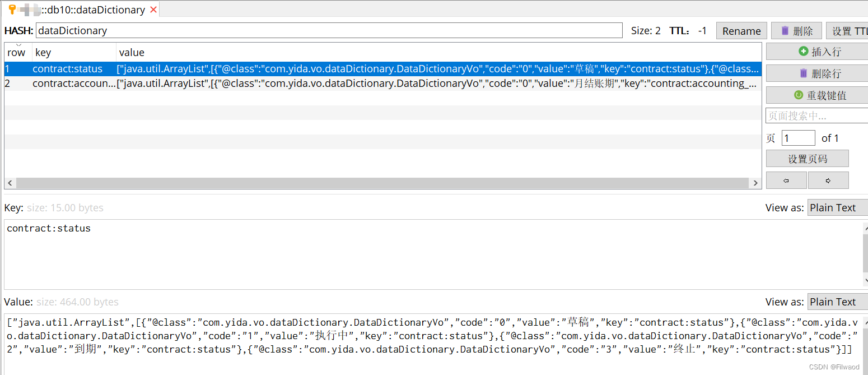868x375 pixels.
Task: Open the Value View as dropdown
Action: [x=838, y=302]
